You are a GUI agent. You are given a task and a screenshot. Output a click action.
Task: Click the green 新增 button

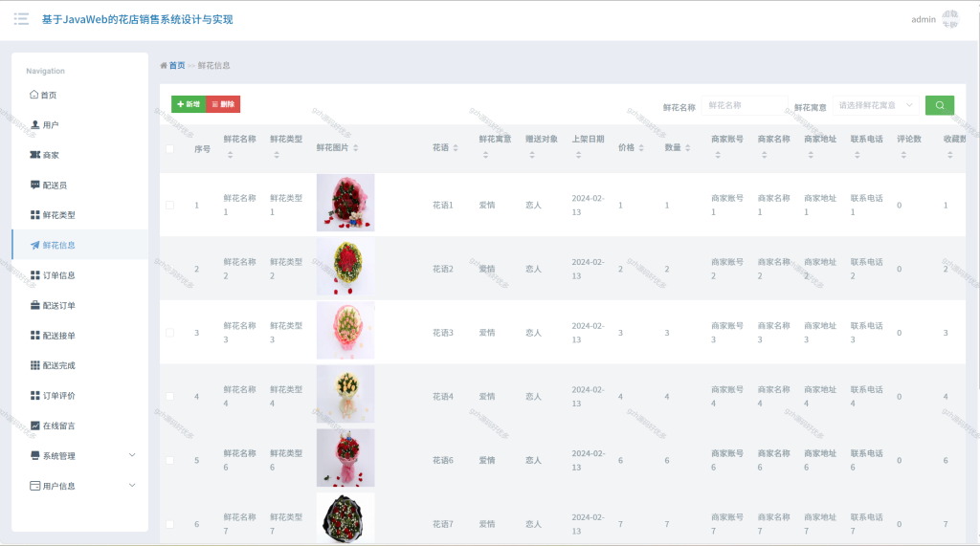click(189, 104)
